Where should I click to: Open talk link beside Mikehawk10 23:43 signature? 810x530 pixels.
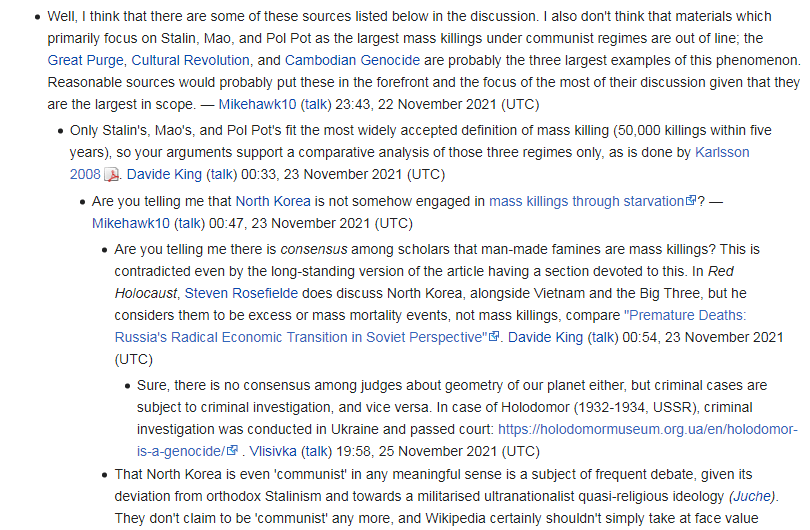[316, 104]
